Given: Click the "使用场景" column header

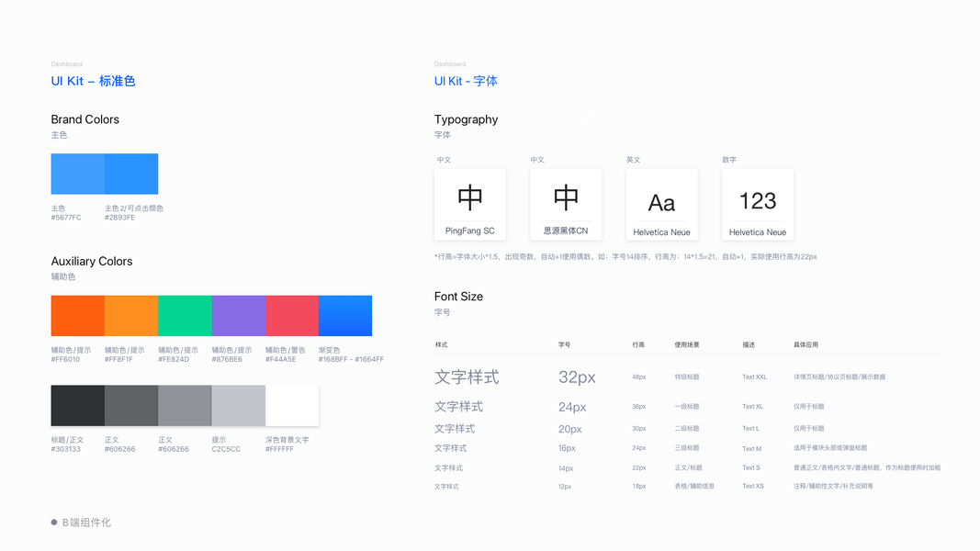Looking at the screenshot, I should [687, 345].
